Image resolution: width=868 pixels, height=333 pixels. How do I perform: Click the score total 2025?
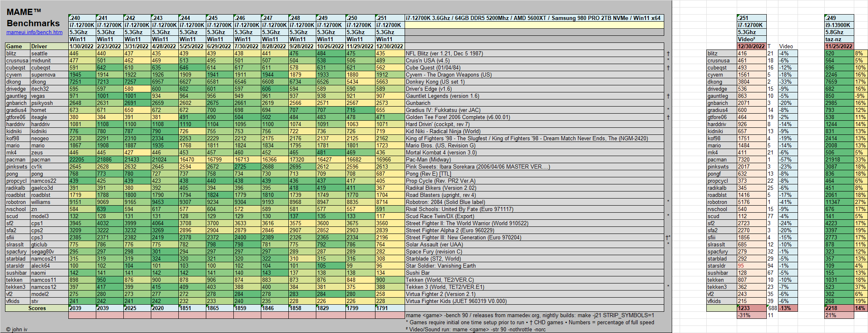click(x=137, y=308)
